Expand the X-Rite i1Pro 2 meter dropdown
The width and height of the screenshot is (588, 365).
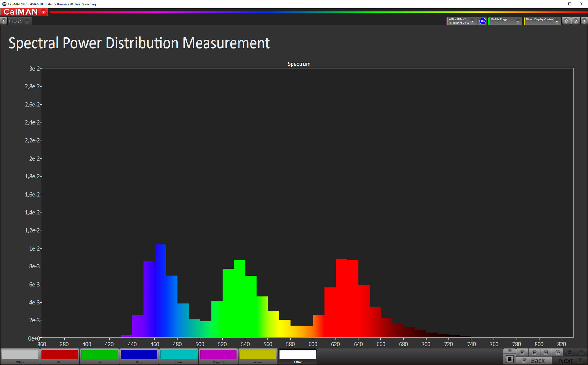coord(472,21)
